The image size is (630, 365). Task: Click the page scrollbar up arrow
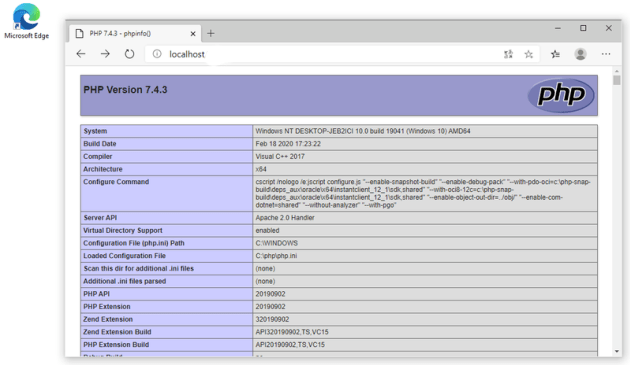pyautogui.click(x=617, y=71)
